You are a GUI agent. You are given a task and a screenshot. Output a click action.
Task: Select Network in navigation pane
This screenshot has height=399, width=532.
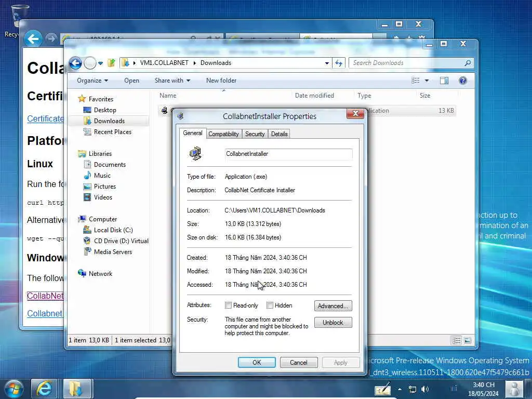pos(100,273)
